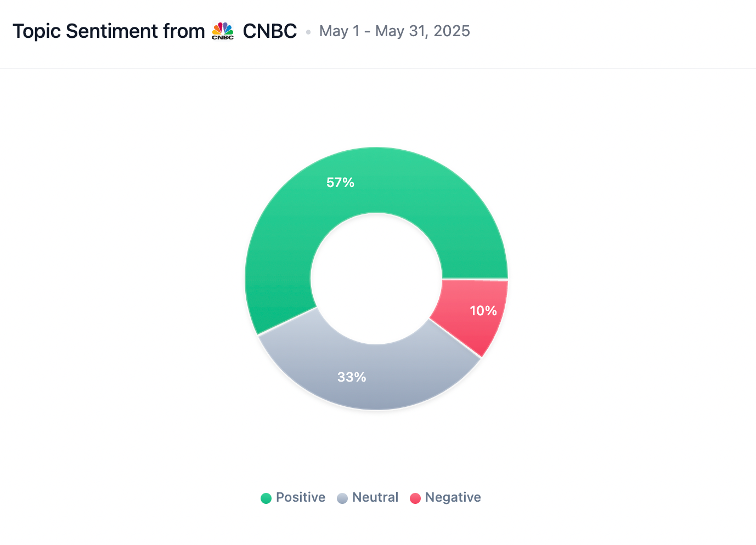
Task: Click the 10% data label
Action: tap(483, 311)
